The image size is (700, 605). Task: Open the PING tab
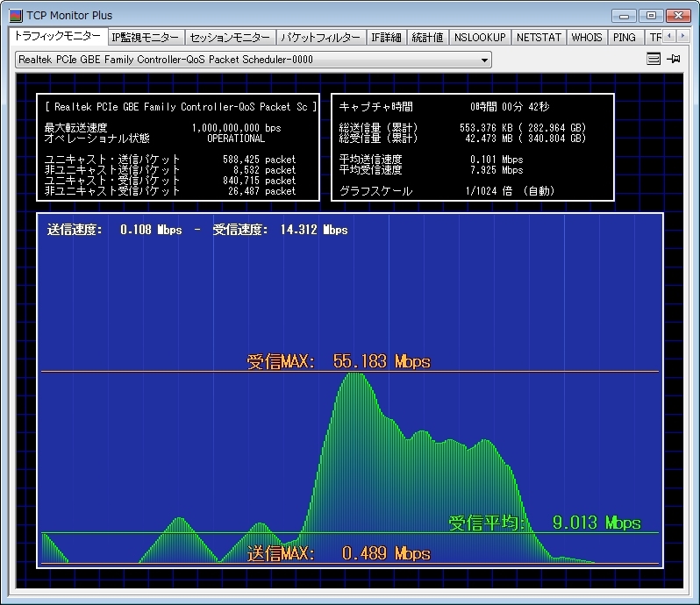tap(625, 38)
